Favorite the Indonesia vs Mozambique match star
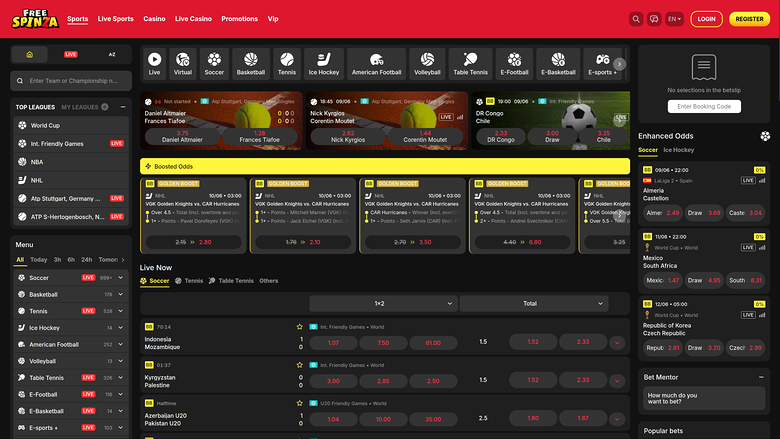The height and width of the screenshot is (439, 780). (299, 327)
